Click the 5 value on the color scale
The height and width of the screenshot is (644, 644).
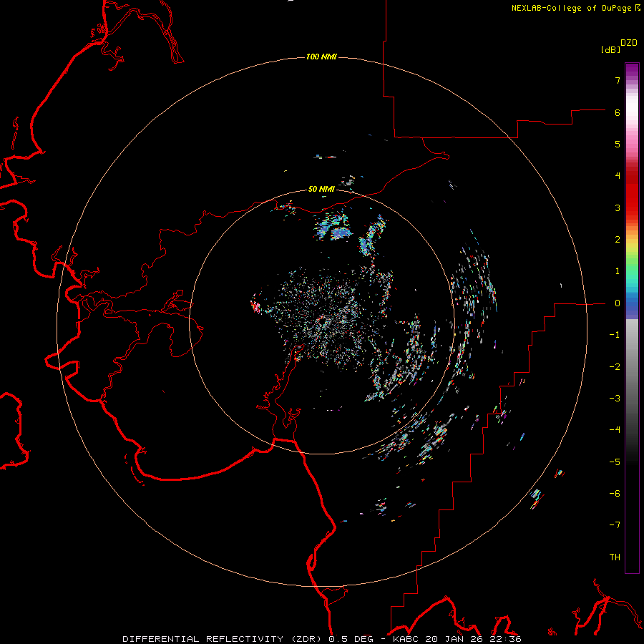[617, 144]
